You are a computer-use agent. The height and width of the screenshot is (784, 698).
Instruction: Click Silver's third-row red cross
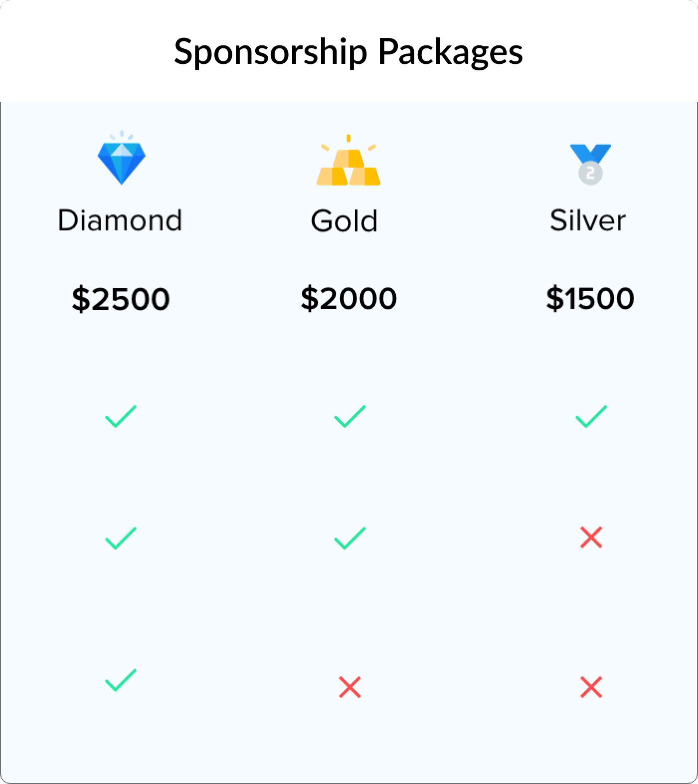click(x=591, y=687)
